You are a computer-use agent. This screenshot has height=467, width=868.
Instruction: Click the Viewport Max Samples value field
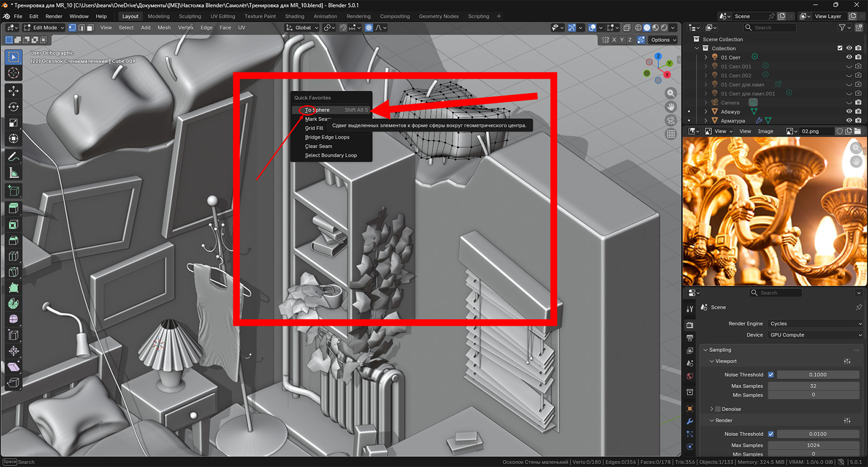click(x=813, y=386)
